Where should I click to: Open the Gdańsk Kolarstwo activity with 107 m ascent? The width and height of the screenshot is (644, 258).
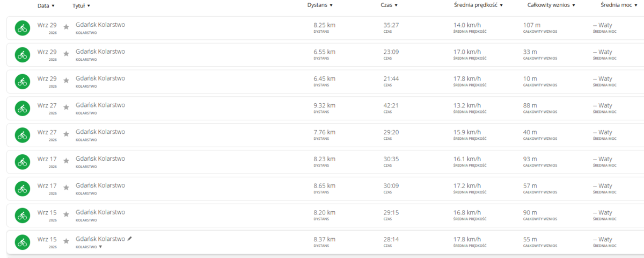point(100,25)
